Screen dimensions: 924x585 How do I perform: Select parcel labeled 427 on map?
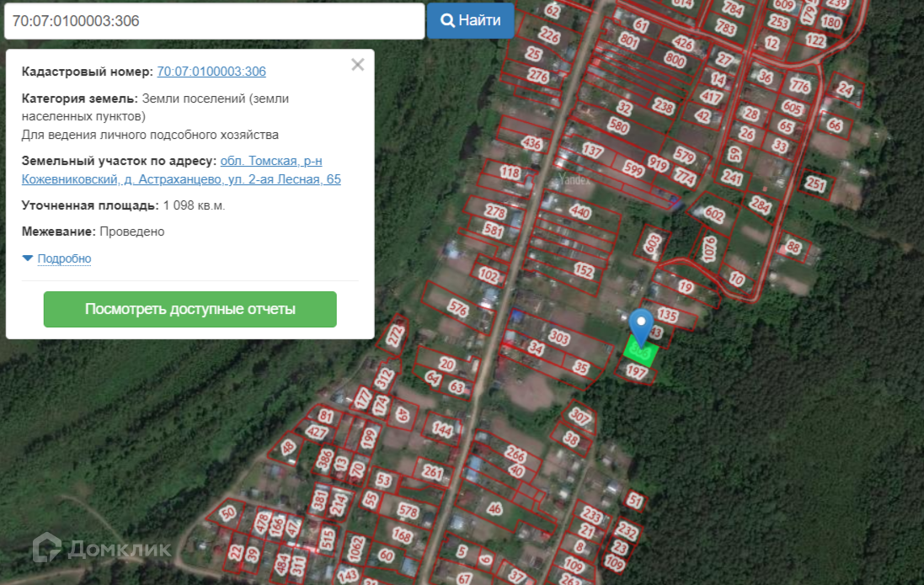(x=316, y=433)
